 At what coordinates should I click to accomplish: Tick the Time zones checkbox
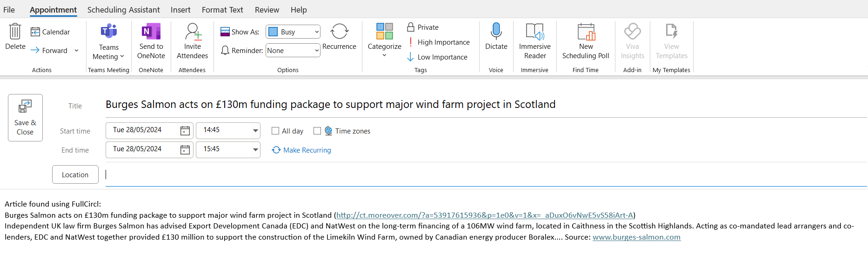coord(317,131)
